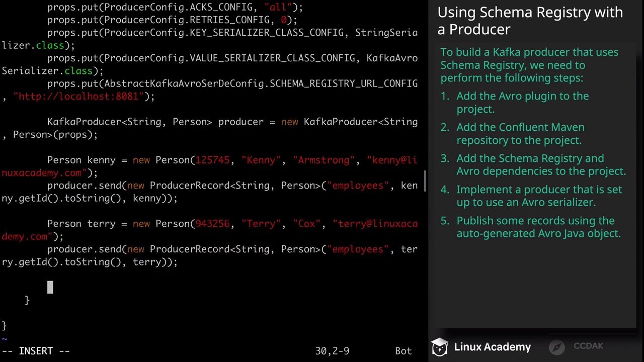The image size is (644, 362).
Task: Click the "Kenny" string in Person constructor
Action: (x=261, y=160)
